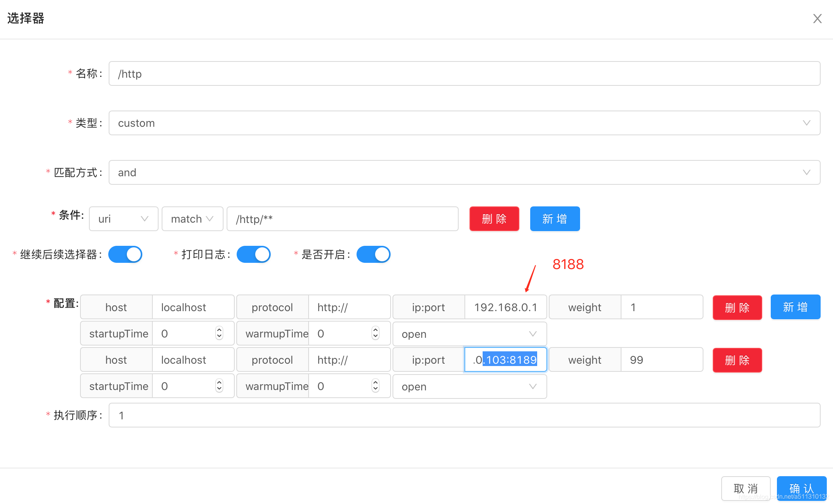
Task: Click first row startupTime stepper arrows
Action: [219, 333]
